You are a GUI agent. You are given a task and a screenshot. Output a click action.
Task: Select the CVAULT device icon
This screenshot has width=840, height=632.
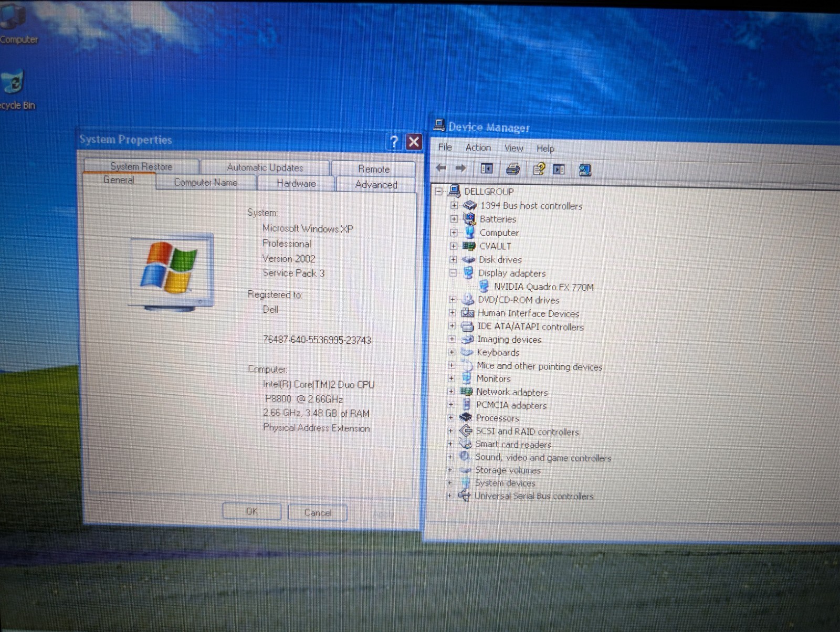(x=469, y=246)
